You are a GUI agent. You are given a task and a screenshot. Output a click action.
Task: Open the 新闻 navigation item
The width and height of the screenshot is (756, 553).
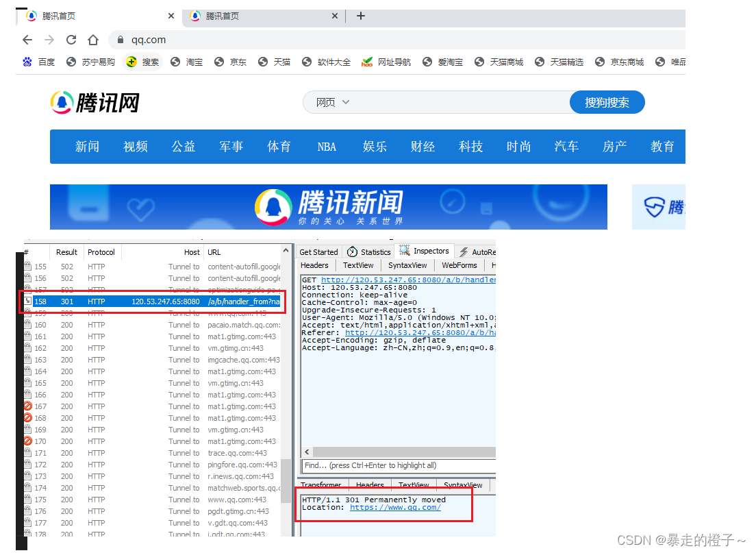point(87,146)
